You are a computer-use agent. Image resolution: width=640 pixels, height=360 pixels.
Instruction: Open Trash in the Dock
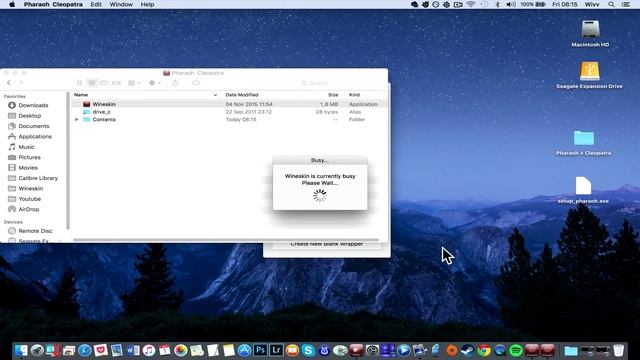click(618, 350)
